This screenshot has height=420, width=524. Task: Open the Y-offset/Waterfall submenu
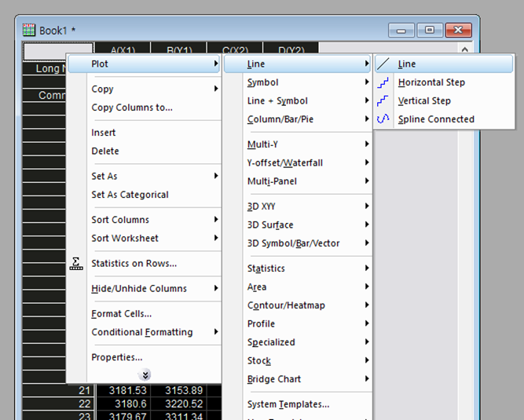pos(298,163)
